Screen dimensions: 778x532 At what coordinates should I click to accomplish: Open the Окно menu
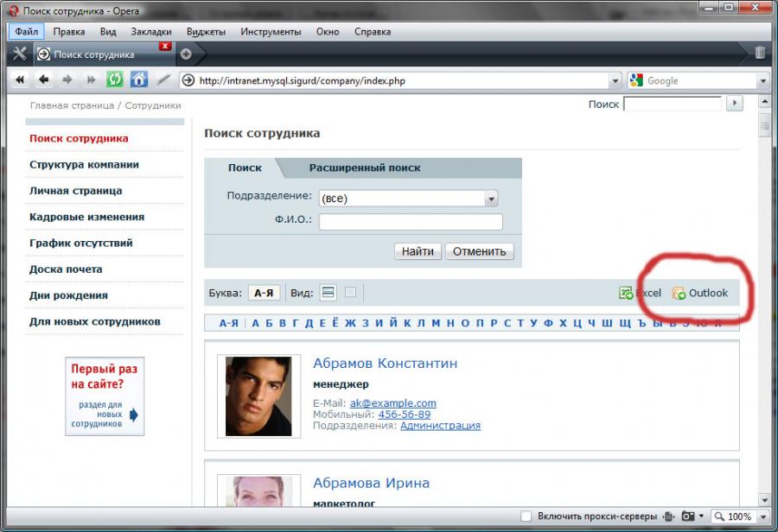(328, 31)
